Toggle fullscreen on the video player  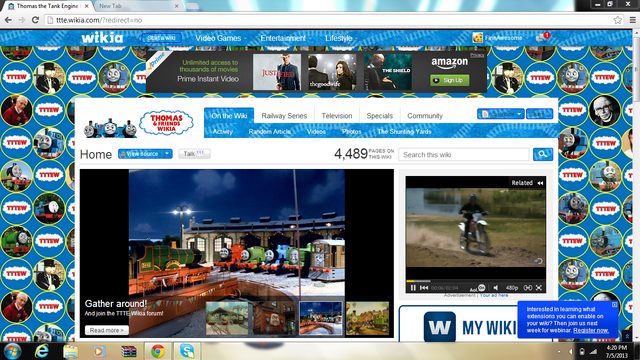pos(539,288)
